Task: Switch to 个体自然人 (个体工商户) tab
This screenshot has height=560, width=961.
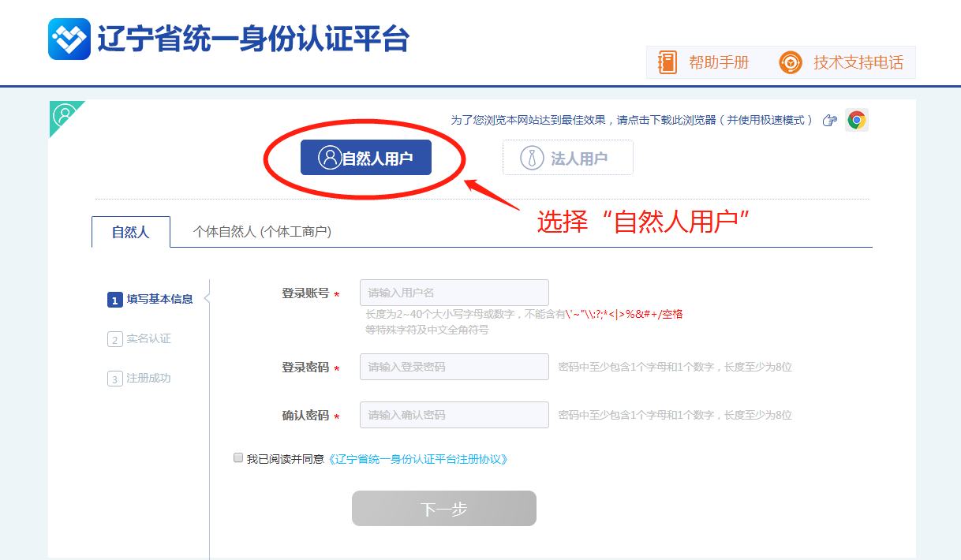Action: tap(262, 232)
